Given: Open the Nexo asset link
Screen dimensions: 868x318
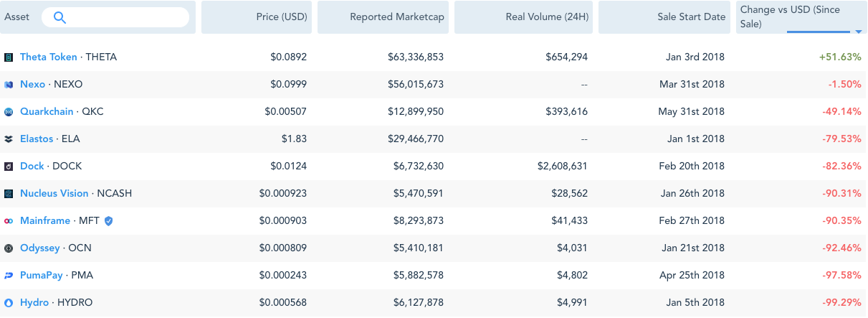Looking at the screenshot, I should coord(33,84).
